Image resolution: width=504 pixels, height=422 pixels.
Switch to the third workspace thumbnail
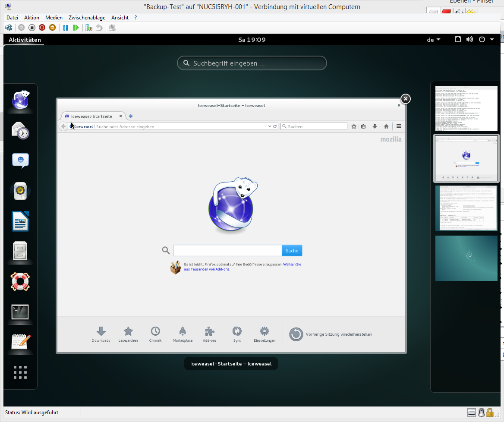(466, 208)
